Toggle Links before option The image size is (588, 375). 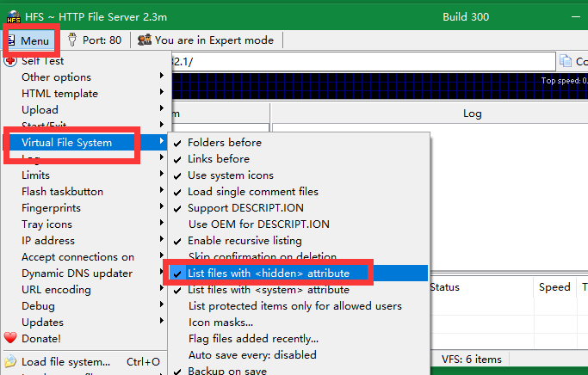point(299,159)
